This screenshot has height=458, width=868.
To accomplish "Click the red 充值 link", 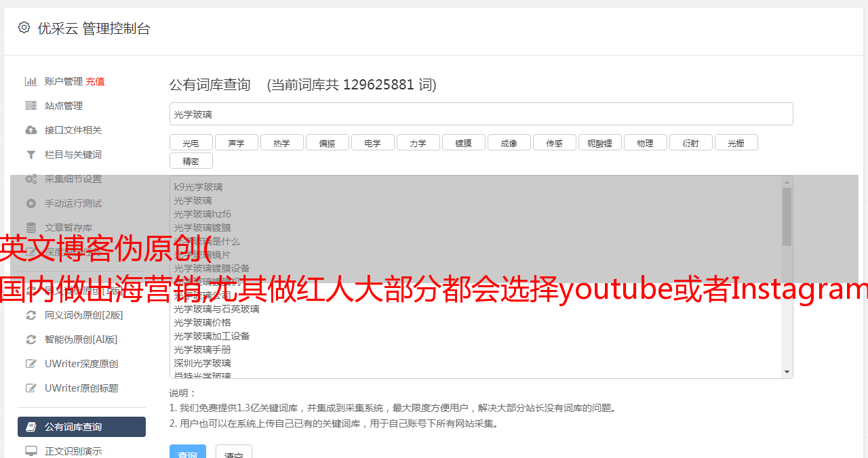I will click(x=95, y=81).
